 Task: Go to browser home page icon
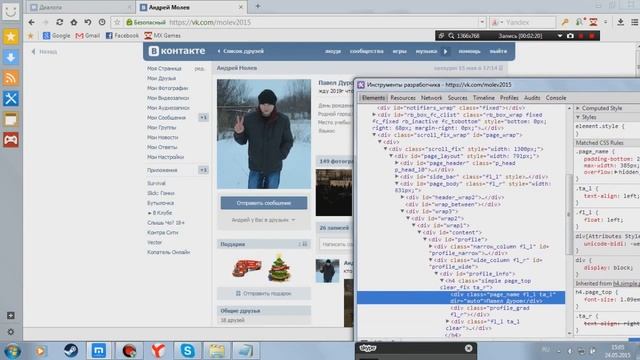pos(73,22)
